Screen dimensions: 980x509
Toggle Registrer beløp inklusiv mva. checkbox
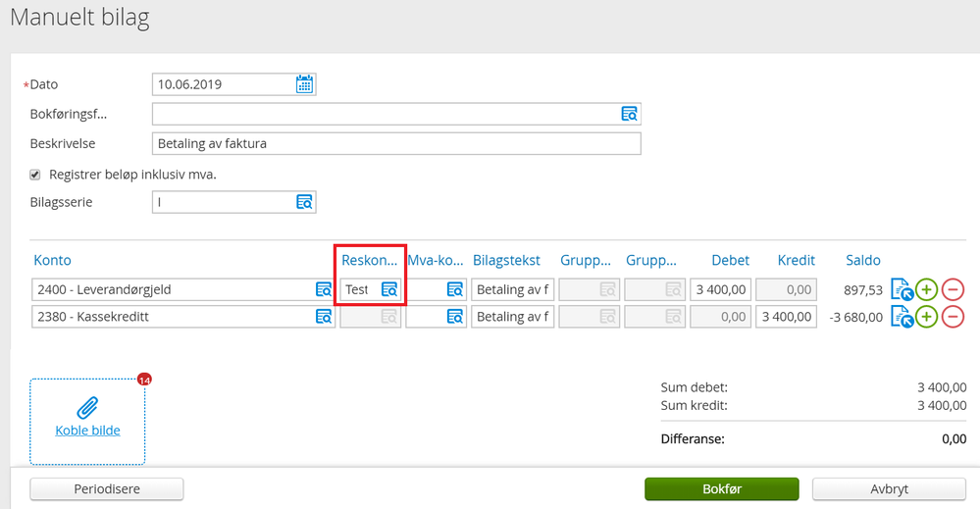click(35, 175)
